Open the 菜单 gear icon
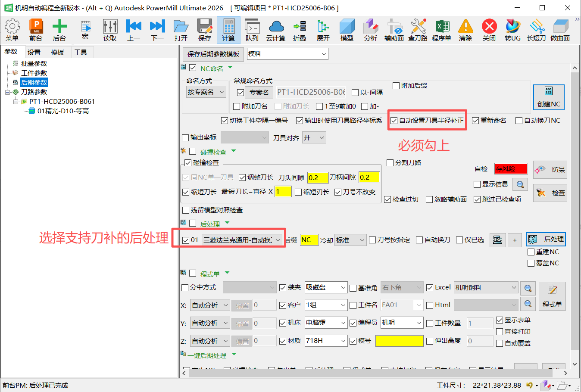 pos(12,30)
